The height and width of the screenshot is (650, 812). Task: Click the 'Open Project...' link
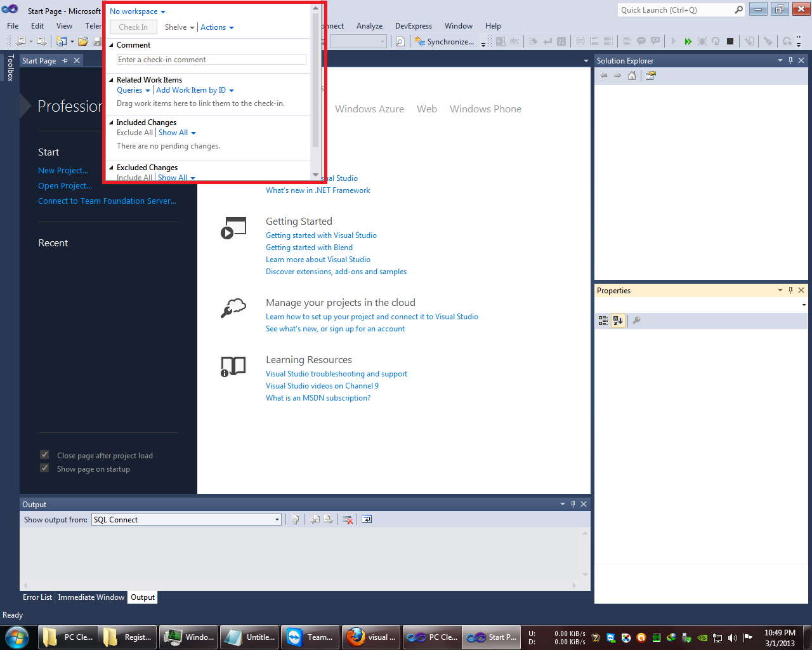(x=65, y=185)
